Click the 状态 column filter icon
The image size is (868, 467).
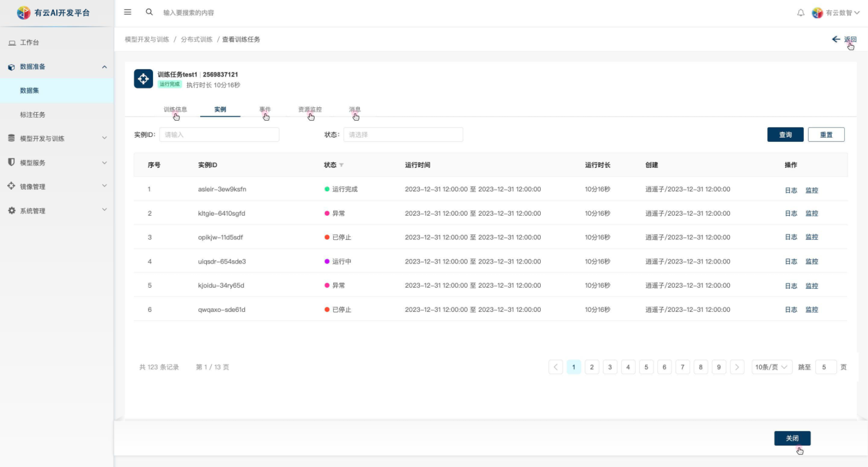coord(342,165)
